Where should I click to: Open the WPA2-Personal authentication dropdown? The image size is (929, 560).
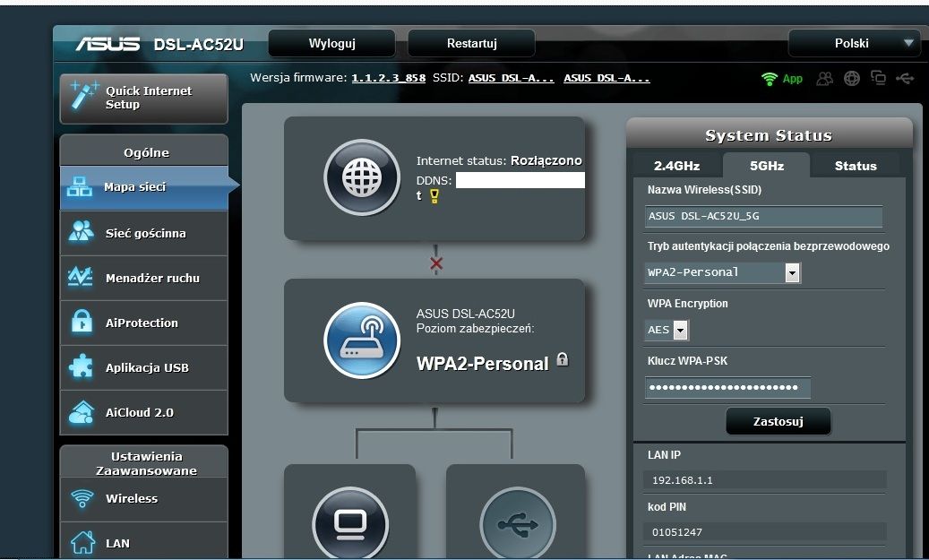click(x=723, y=272)
